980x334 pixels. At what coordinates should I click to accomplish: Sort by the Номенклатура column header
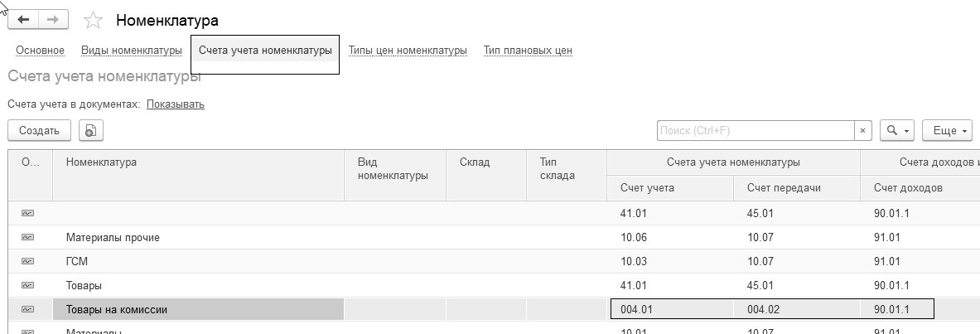(101, 162)
